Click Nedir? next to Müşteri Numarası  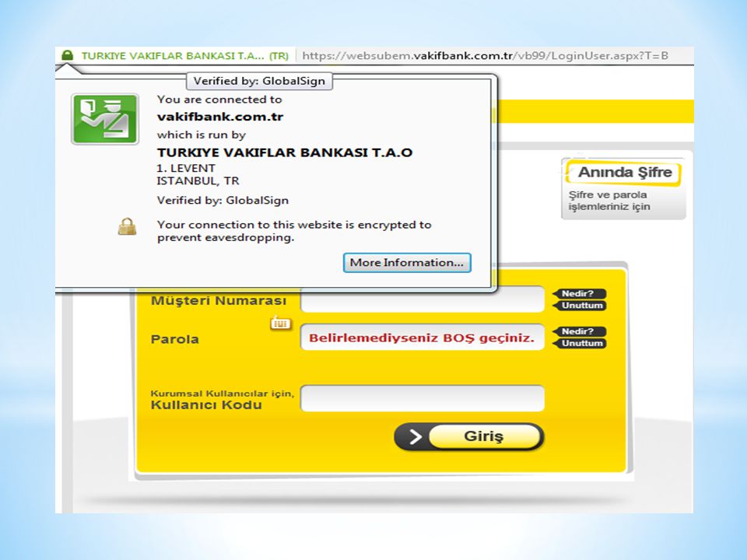pos(579,293)
